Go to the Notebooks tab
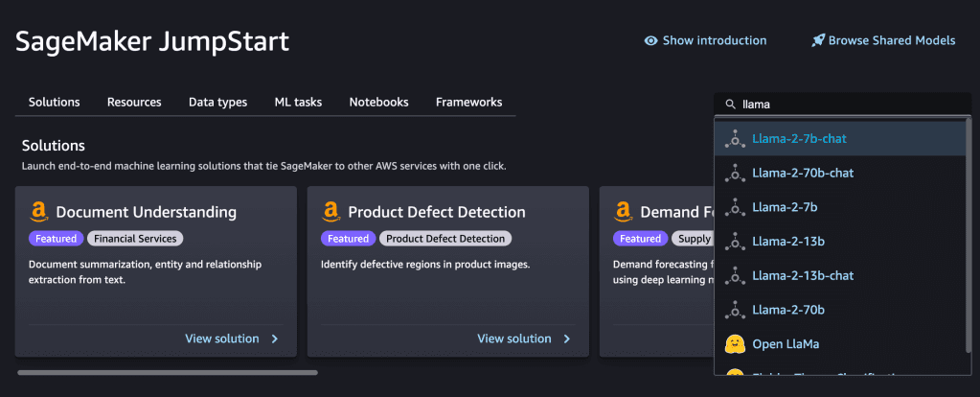The image size is (980, 397). [x=378, y=102]
